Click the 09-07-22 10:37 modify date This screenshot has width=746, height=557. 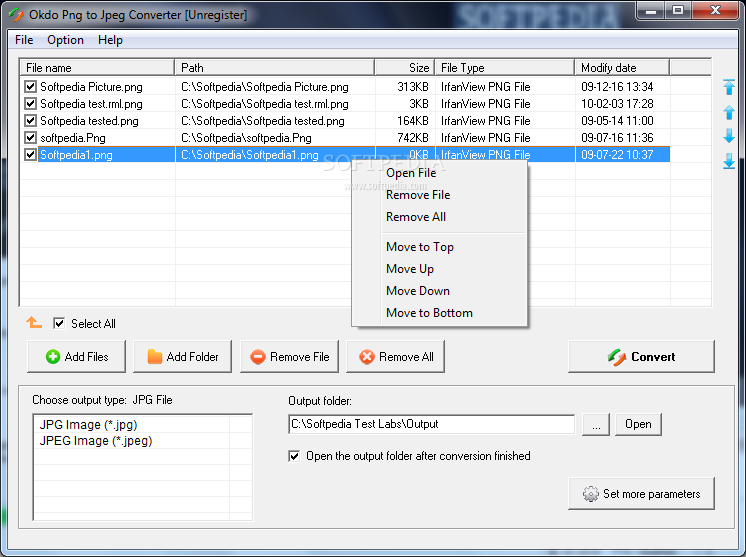[x=617, y=155]
